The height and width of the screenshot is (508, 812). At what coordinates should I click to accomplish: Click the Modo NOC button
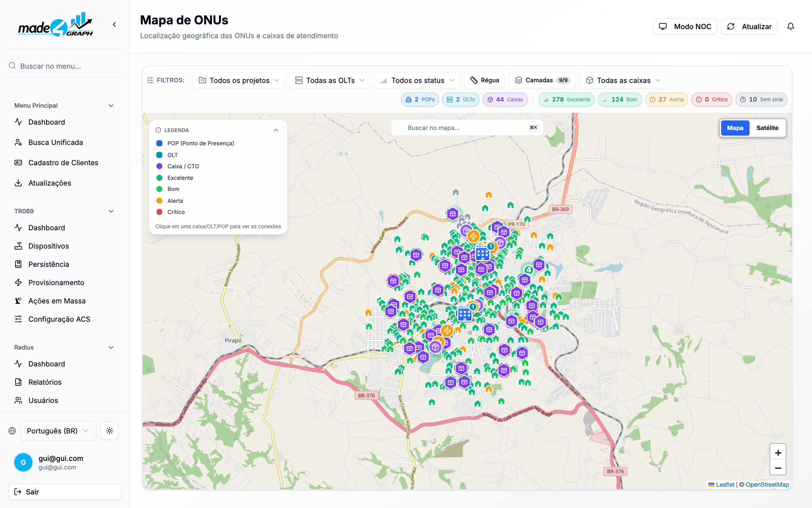click(x=685, y=26)
